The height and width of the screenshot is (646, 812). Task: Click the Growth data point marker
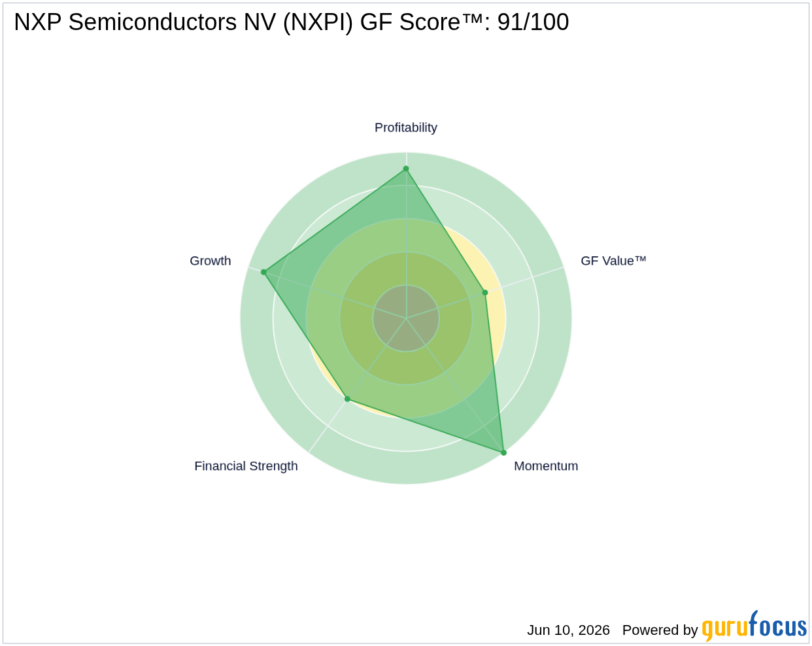pos(264,272)
